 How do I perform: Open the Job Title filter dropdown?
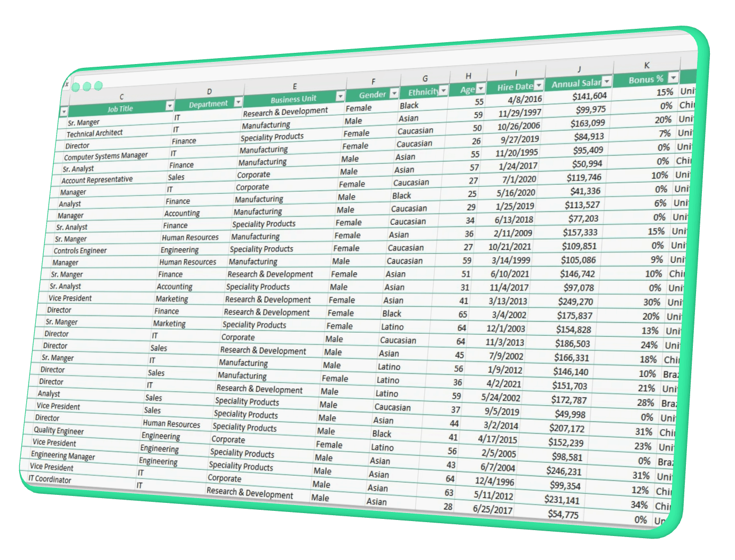170,106
